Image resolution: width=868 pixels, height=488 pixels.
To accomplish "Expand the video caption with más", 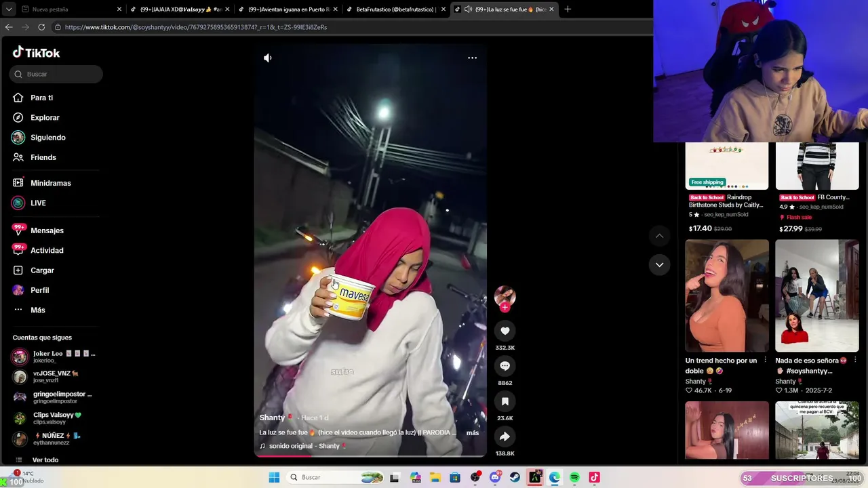I will pos(473,433).
